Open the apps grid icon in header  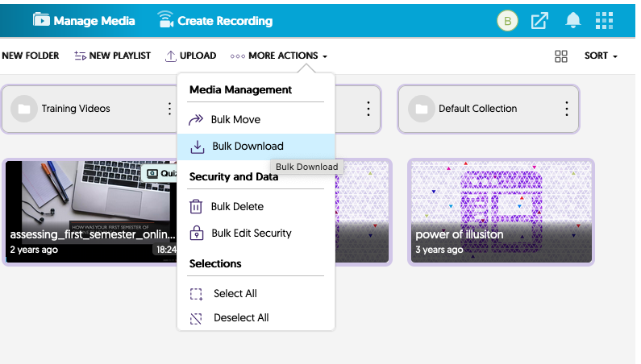click(604, 21)
